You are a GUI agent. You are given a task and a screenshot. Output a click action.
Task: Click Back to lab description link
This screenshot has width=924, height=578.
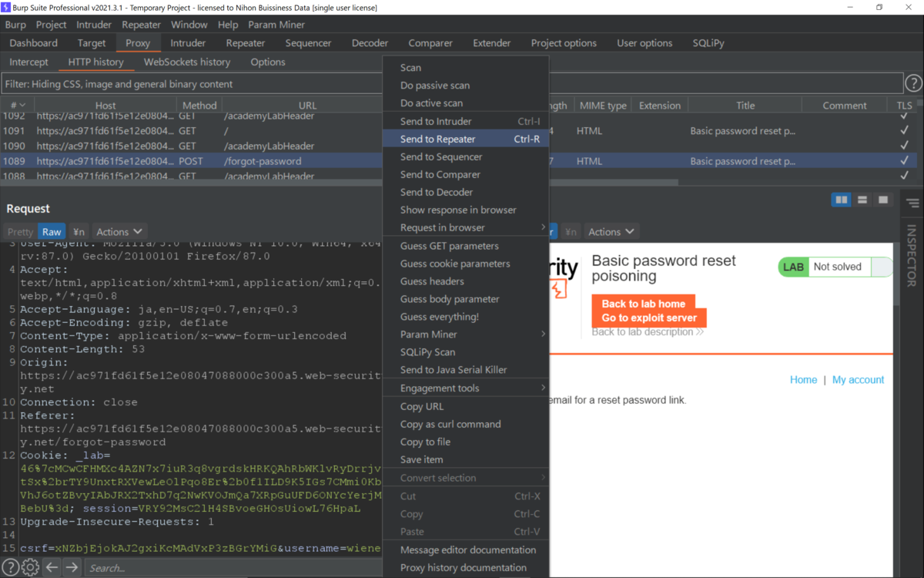tap(648, 332)
